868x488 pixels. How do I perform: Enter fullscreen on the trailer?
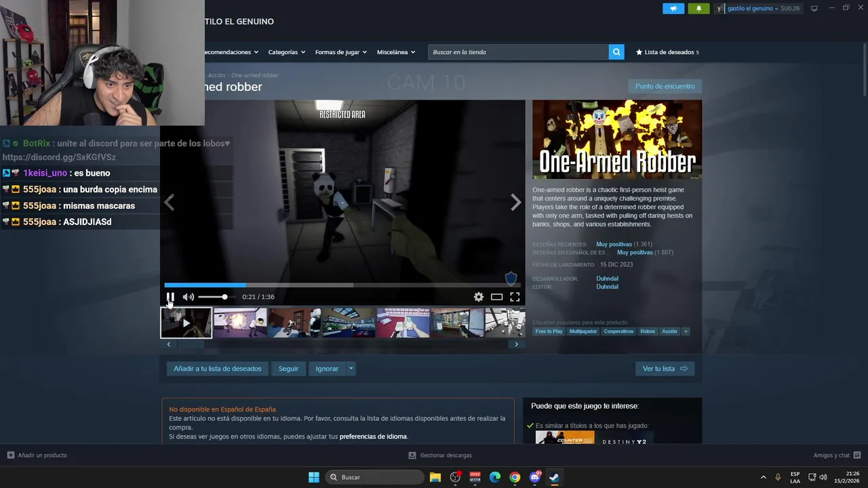pyautogui.click(x=515, y=297)
